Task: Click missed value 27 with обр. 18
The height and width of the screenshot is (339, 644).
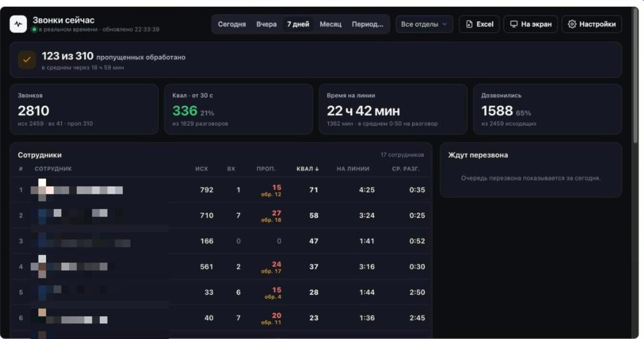Action: click(x=272, y=216)
